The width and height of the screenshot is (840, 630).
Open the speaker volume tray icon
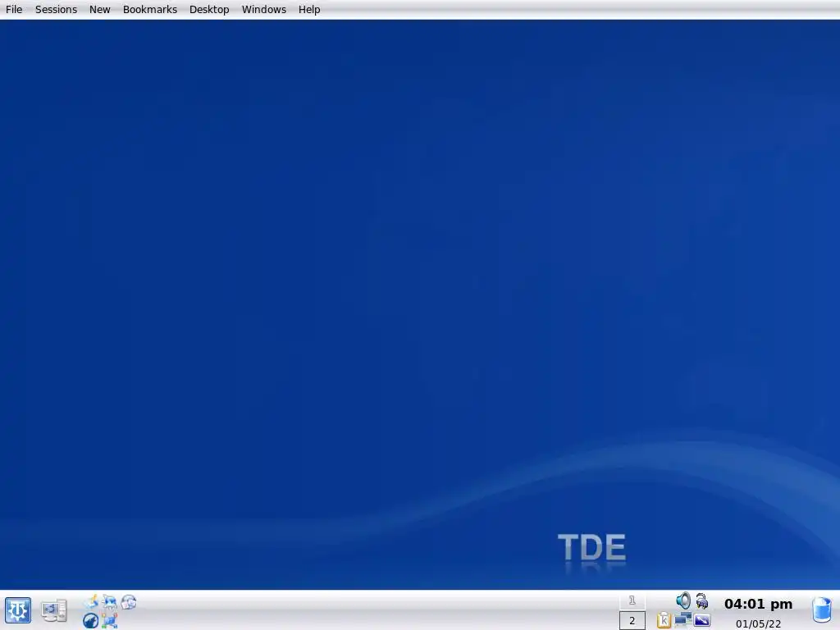[x=683, y=600]
